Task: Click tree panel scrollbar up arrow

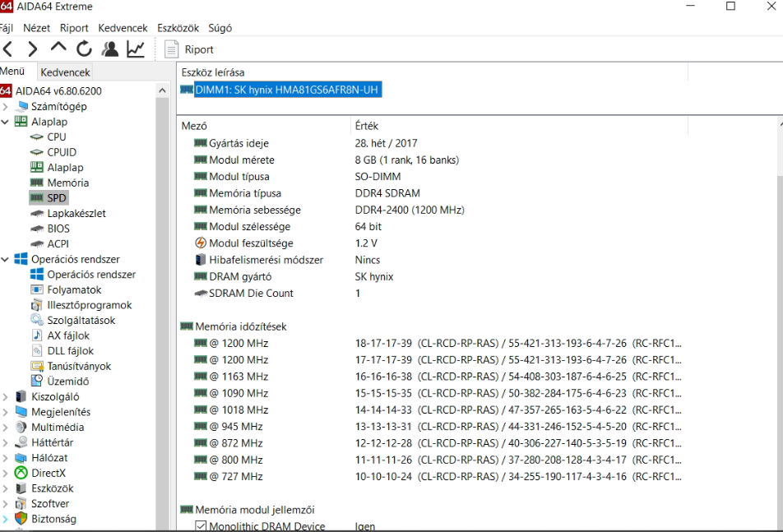Action: 162,90
